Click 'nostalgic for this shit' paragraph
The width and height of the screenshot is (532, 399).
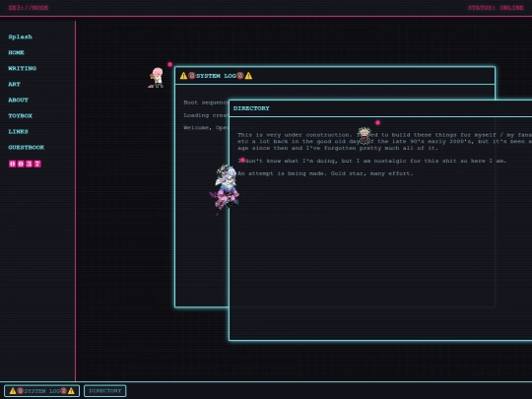(371, 161)
